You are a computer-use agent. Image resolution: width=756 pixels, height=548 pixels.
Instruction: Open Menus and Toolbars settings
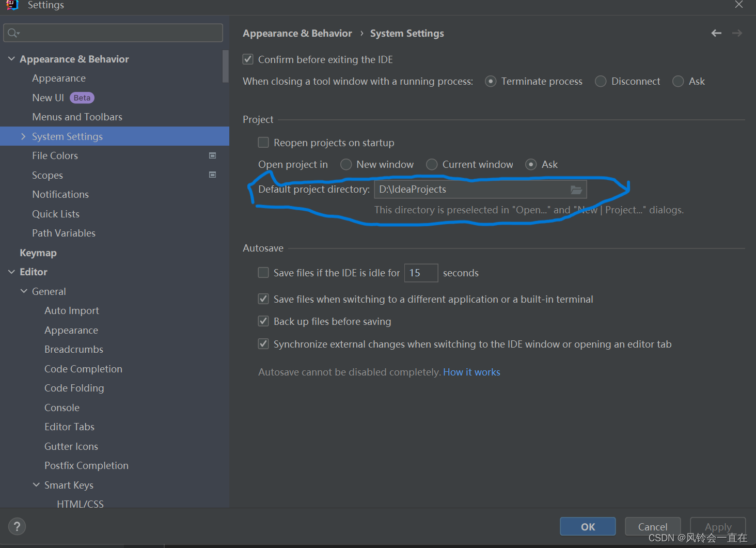[77, 117]
